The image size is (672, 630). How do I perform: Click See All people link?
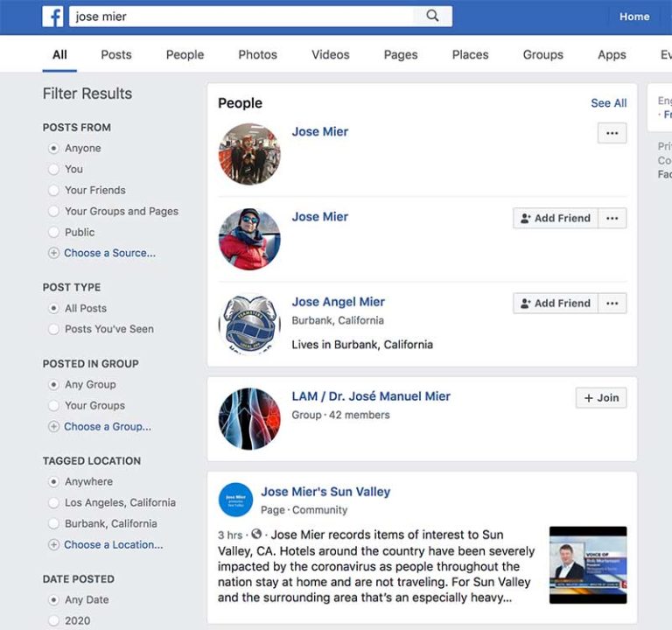click(x=608, y=103)
